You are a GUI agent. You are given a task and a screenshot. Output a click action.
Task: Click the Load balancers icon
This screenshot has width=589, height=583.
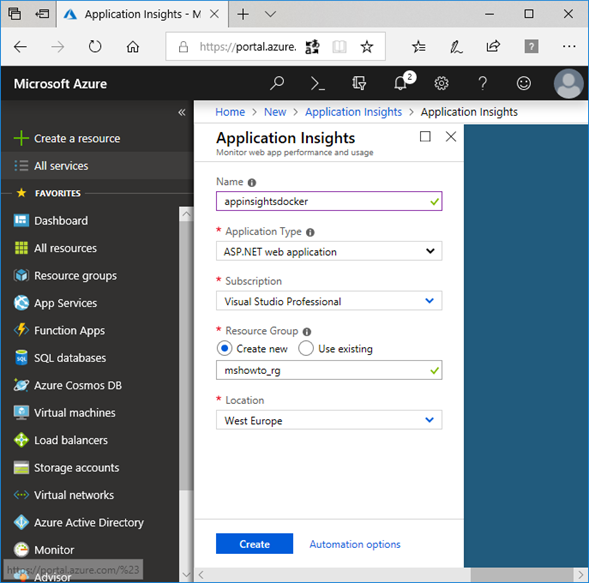click(21, 440)
